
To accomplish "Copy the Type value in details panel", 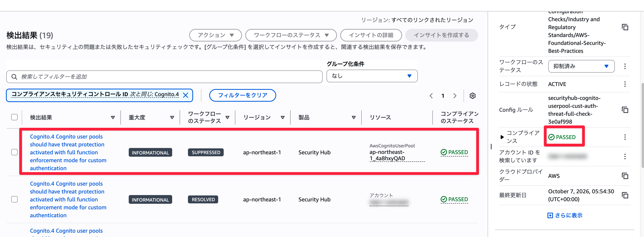I will point(625,27).
